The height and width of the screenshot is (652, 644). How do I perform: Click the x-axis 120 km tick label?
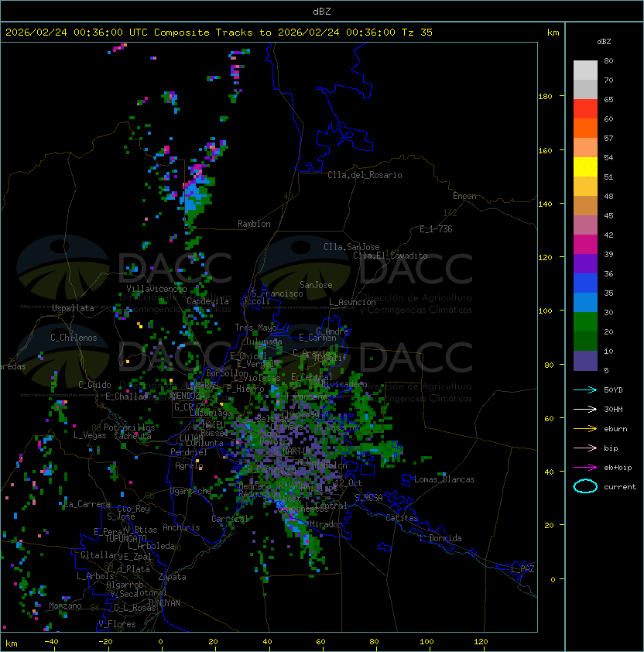(x=481, y=642)
